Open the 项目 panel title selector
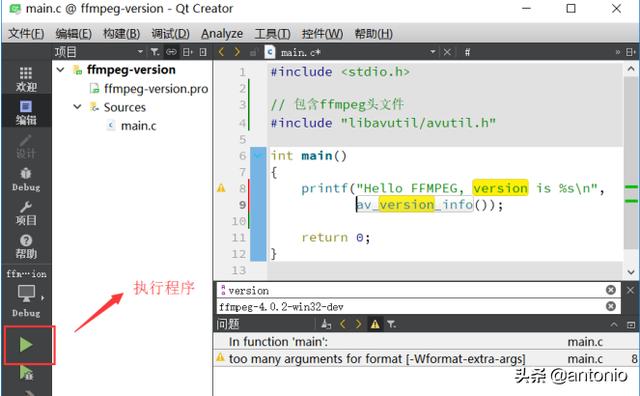The height and width of the screenshot is (396, 640). point(65,52)
